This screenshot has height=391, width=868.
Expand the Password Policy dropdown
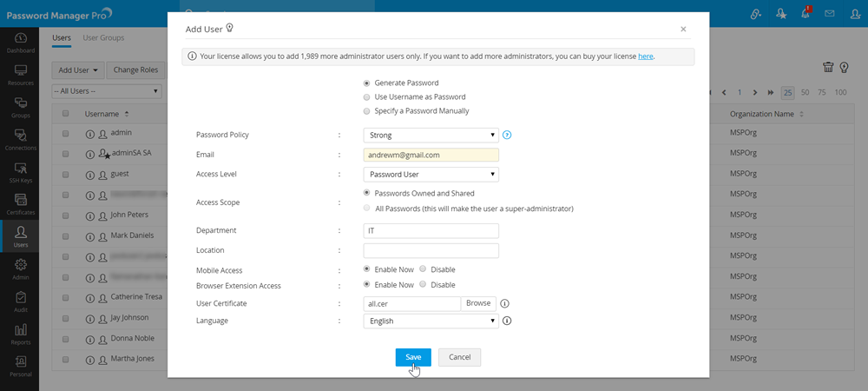[x=431, y=135]
